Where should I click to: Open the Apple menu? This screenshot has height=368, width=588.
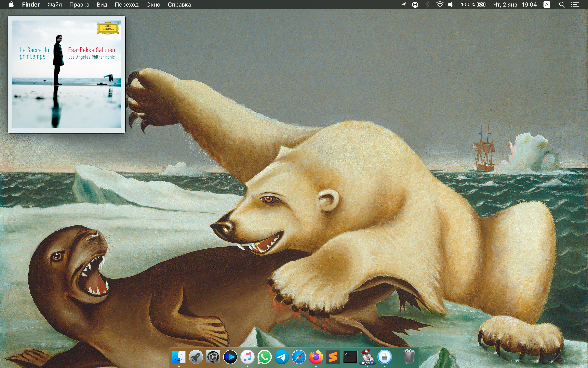(11, 4)
